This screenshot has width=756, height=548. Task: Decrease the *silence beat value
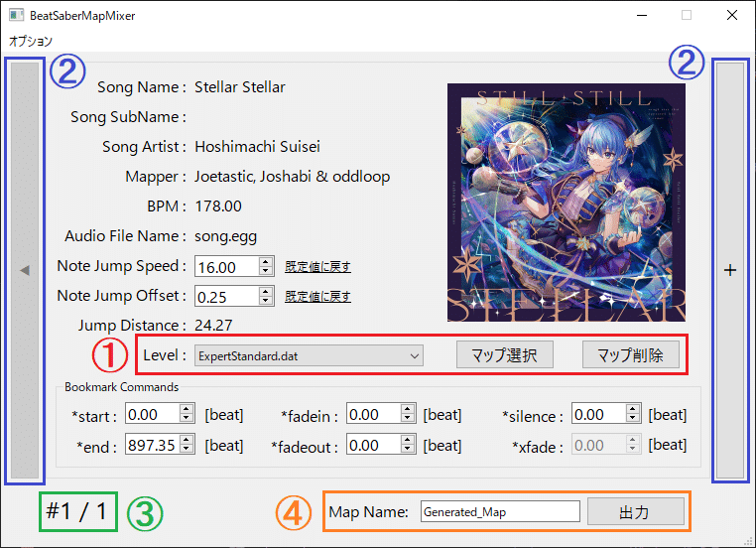click(633, 418)
